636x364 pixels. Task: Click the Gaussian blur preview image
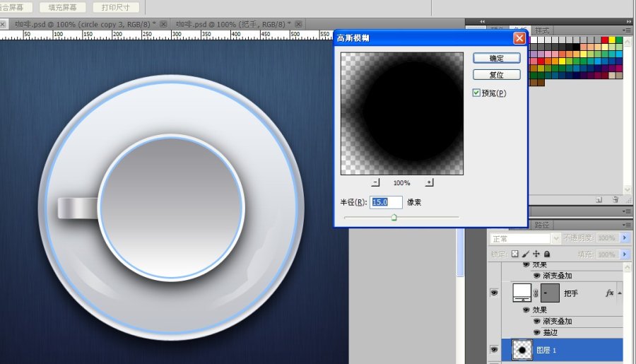pyautogui.click(x=402, y=114)
